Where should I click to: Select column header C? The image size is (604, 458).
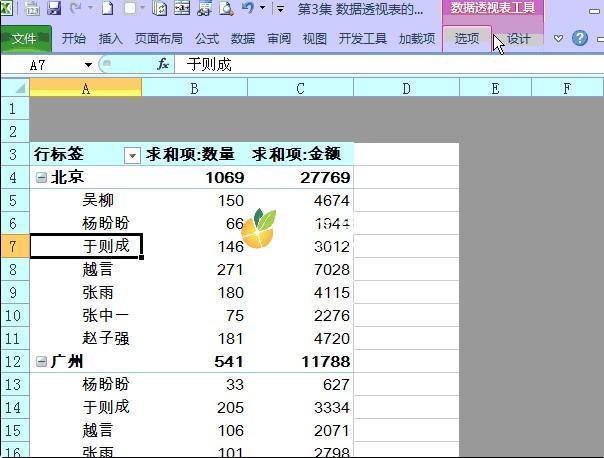click(300, 88)
